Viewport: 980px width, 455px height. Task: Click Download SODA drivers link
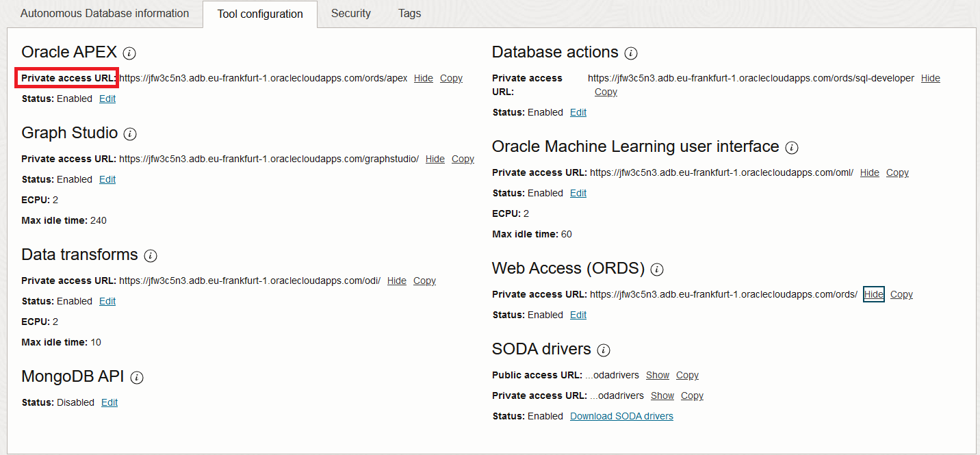621,416
